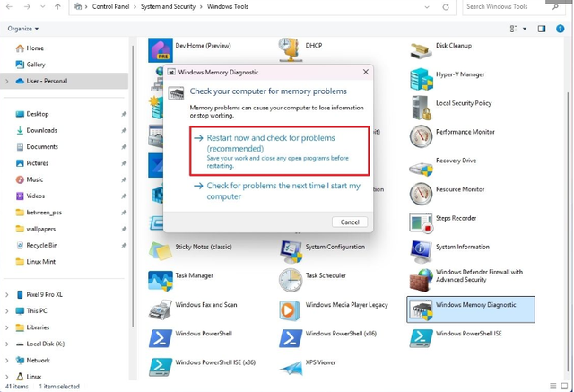Click Windows Tools in the breadcrumb
Viewport: 574px width, 392px height.
tap(228, 6)
